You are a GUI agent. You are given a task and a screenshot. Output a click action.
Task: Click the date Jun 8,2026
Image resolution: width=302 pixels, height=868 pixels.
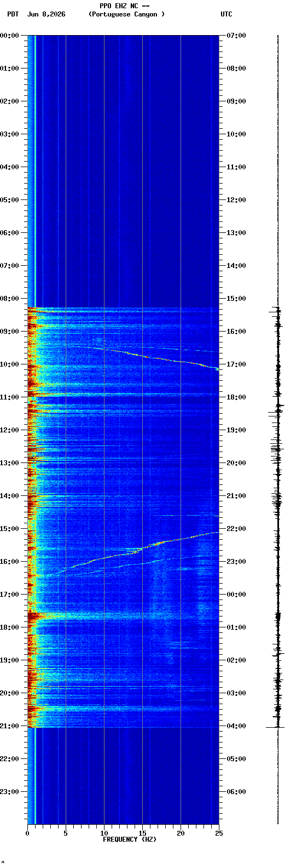pyautogui.click(x=46, y=14)
